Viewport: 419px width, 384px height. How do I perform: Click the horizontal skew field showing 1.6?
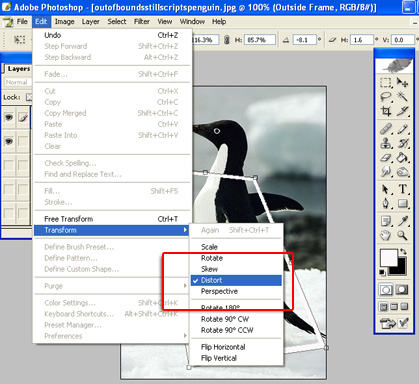tap(361, 40)
